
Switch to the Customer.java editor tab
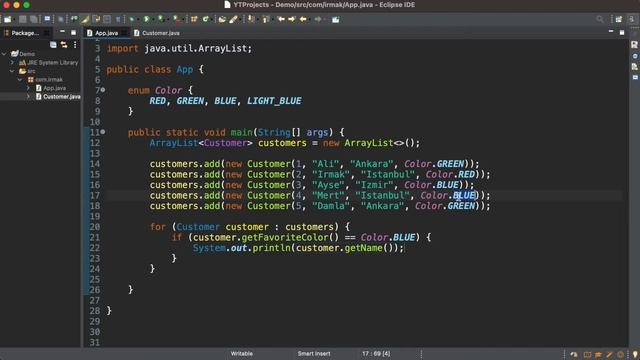tap(157, 33)
